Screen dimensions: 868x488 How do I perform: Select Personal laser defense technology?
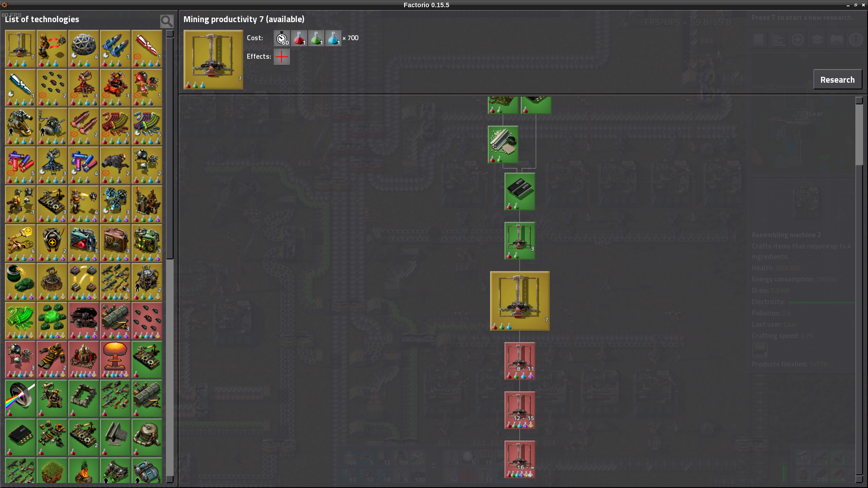tap(20, 127)
